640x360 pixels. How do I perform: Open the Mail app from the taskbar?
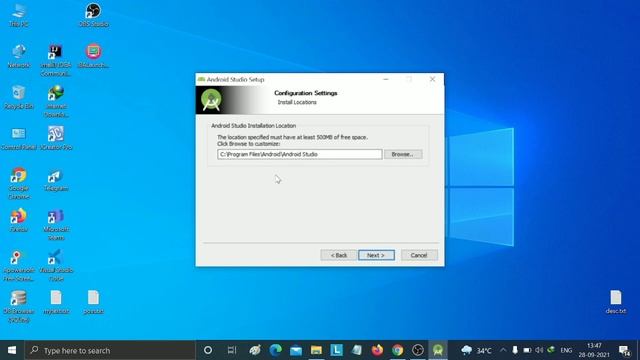click(296, 350)
